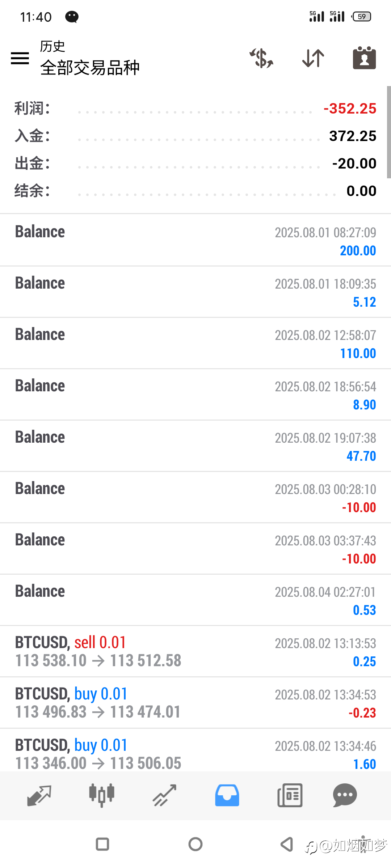Open the chat Messages tab

click(345, 795)
